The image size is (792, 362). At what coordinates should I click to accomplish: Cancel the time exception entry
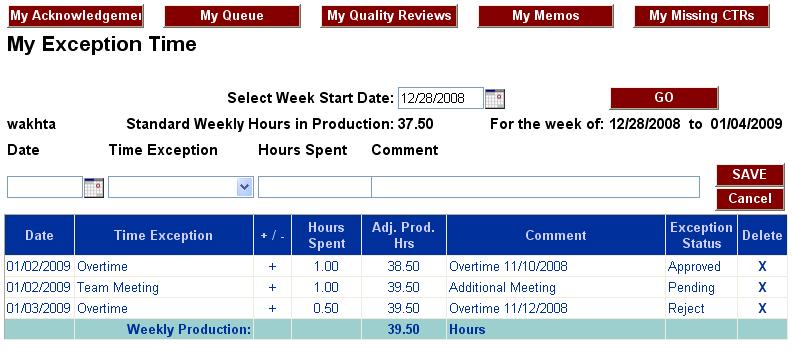point(750,198)
